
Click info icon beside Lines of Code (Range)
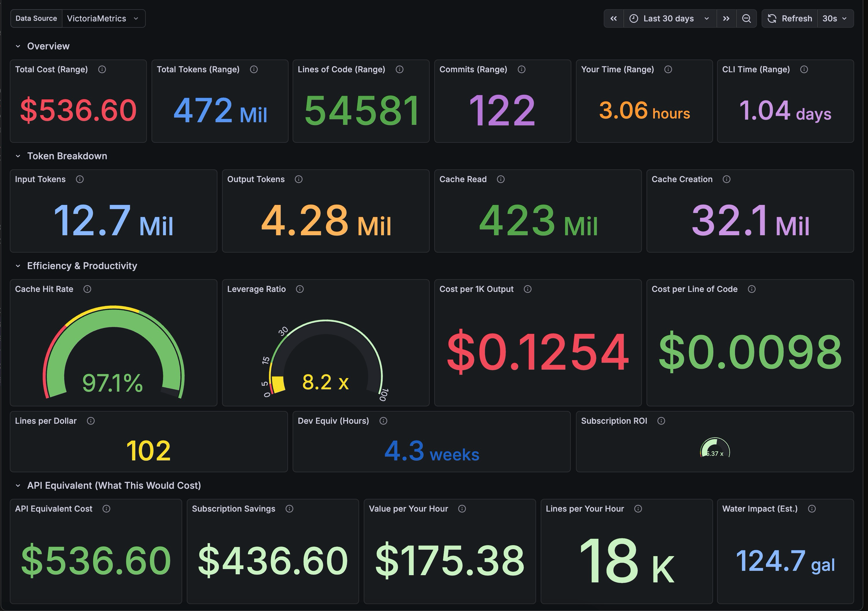[x=400, y=69]
